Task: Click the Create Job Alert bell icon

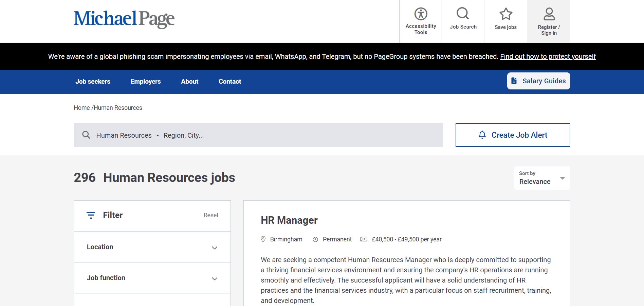Action: click(x=482, y=135)
